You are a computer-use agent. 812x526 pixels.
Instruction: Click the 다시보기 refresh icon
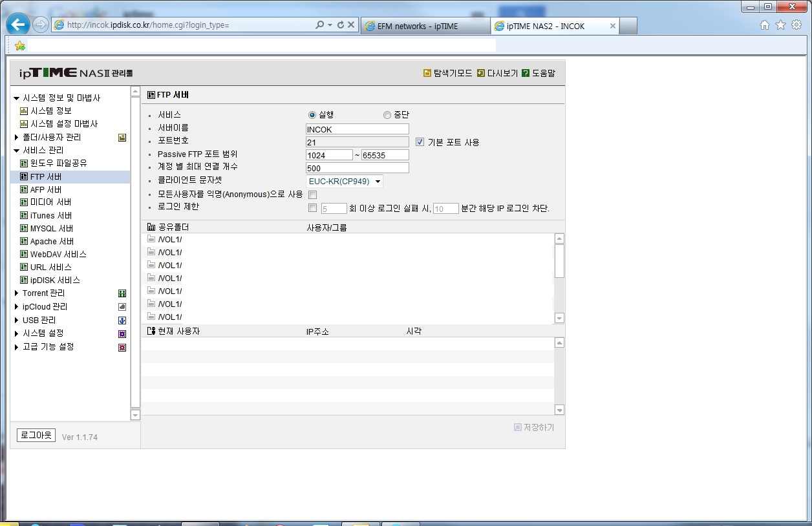[480, 73]
